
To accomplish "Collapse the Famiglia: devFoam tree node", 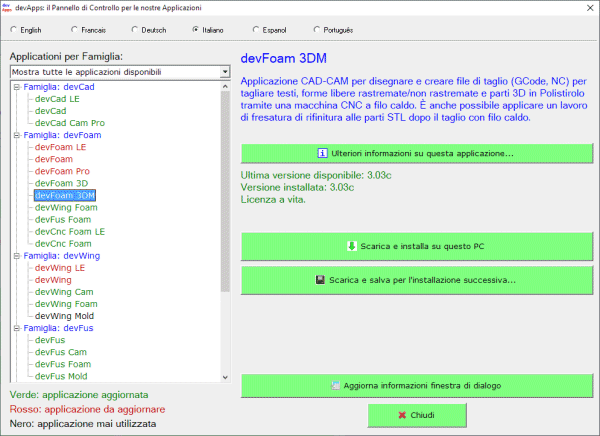I will click(16, 136).
